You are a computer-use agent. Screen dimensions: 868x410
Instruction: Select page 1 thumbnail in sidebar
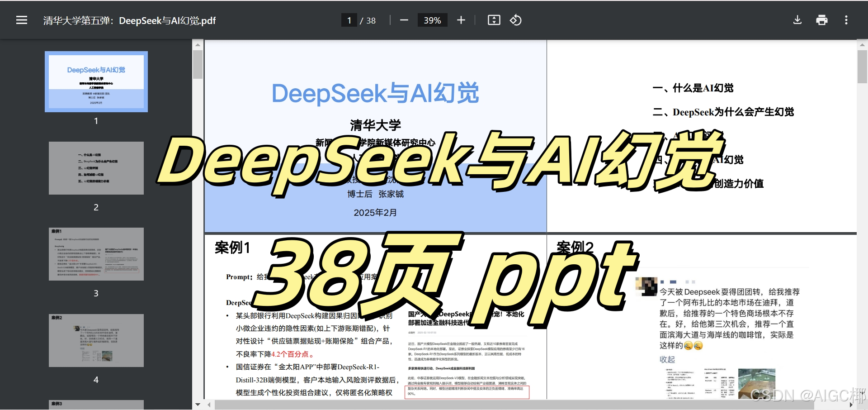pos(96,82)
